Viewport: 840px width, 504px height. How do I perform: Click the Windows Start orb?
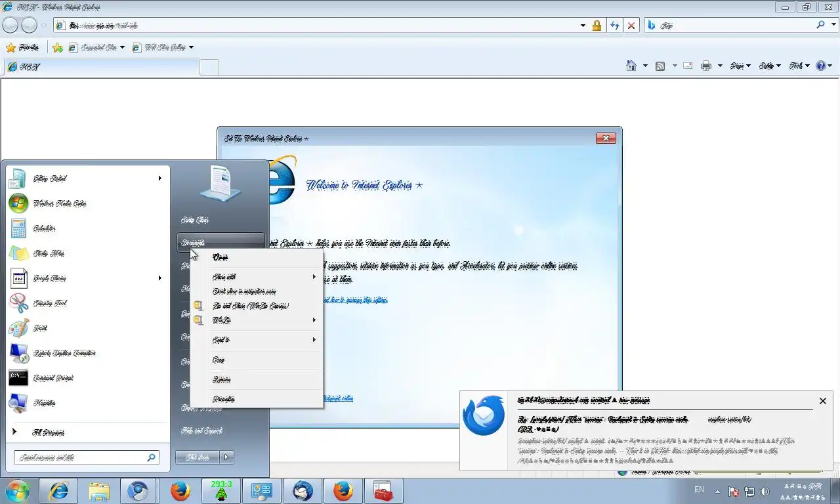(18, 491)
